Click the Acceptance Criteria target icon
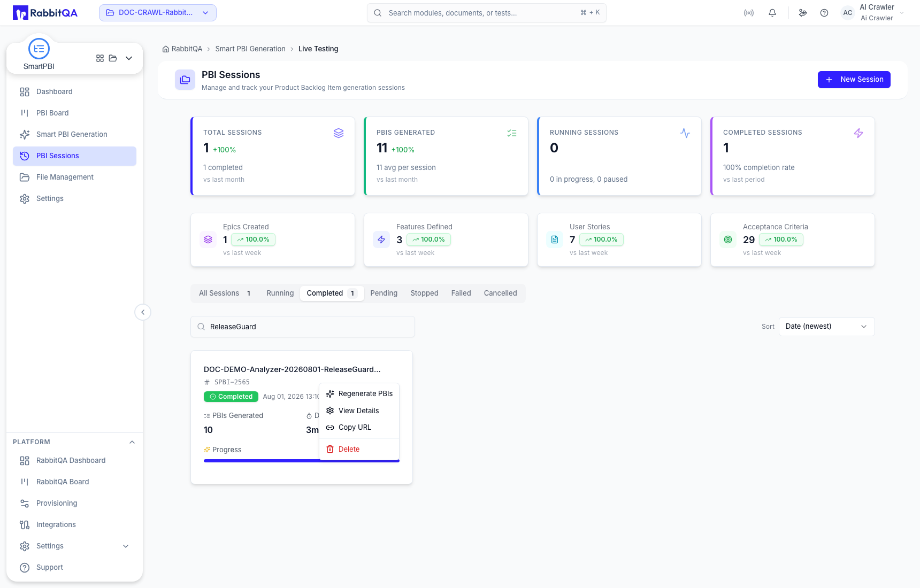 click(x=728, y=239)
